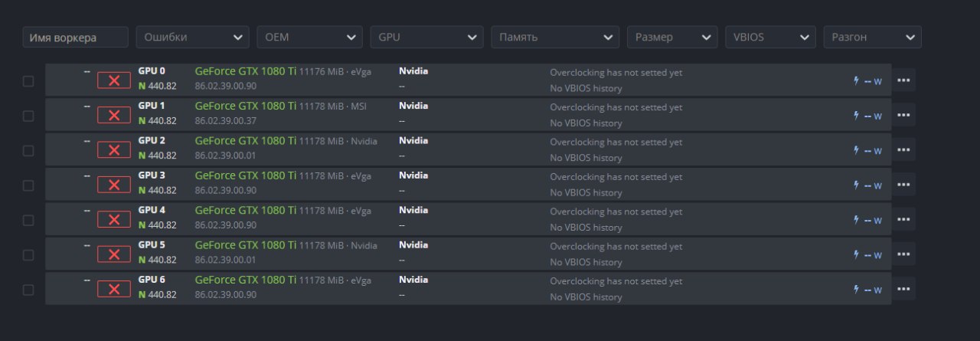The height and width of the screenshot is (341, 980).
Task: Click the red X status icon for GPU 3
Action: click(x=114, y=185)
